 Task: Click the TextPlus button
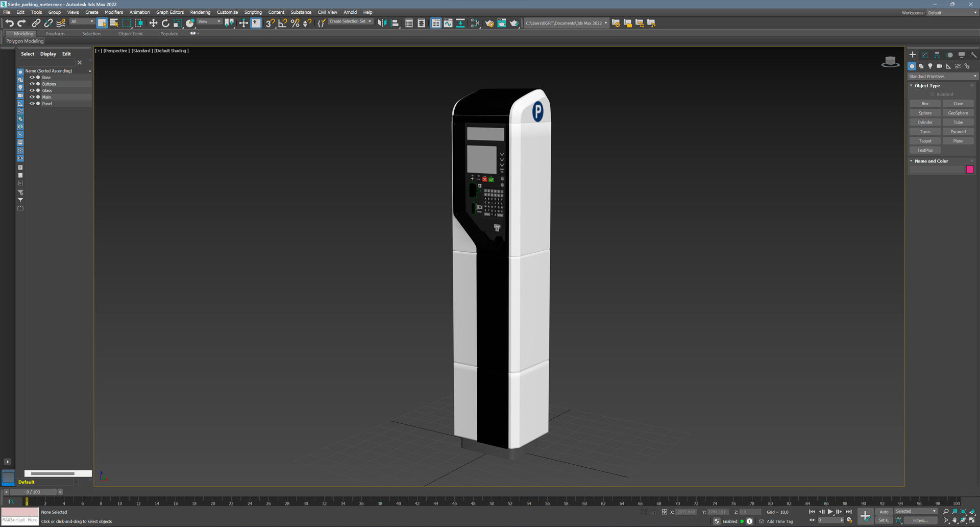tap(925, 150)
